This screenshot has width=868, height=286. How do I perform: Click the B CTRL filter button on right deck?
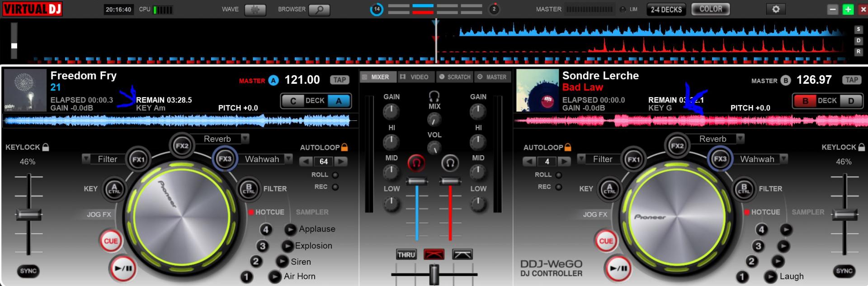click(x=744, y=189)
